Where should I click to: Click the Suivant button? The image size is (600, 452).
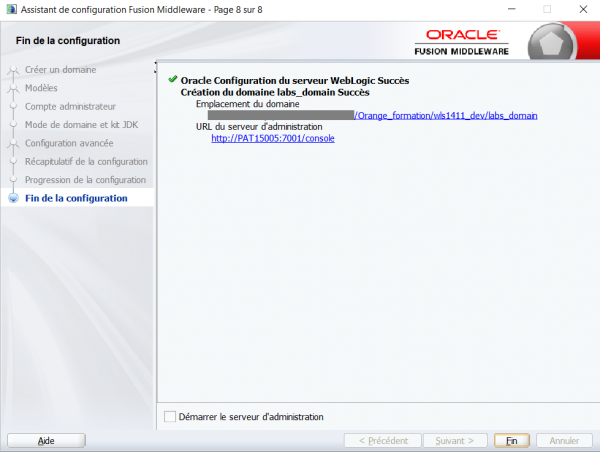[x=455, y=441]
